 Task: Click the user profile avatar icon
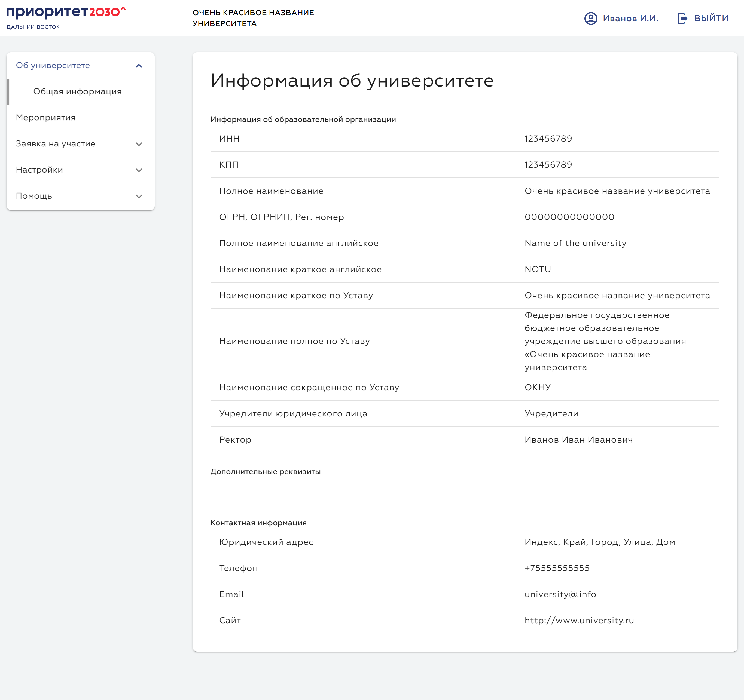click(591, 18)
